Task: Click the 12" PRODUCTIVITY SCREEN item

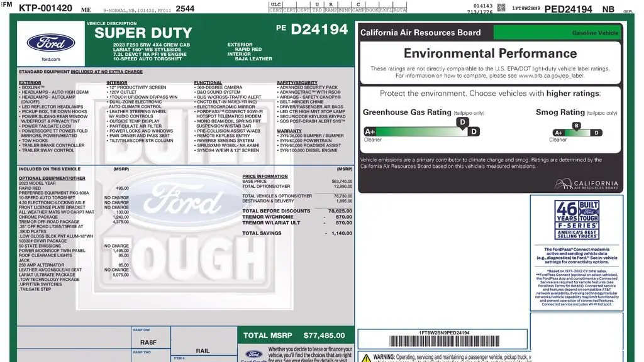Action: click(136, 87)
